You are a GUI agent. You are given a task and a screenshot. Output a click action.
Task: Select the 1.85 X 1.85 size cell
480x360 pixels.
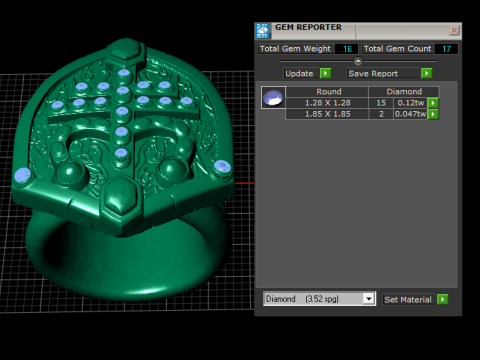click(327, 114)
